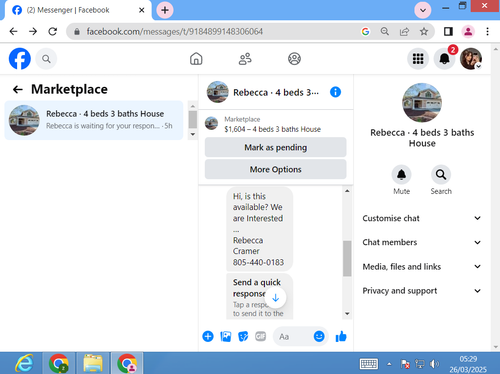
Task: Choose a sticker icon in composer
Action: point(243,336)
